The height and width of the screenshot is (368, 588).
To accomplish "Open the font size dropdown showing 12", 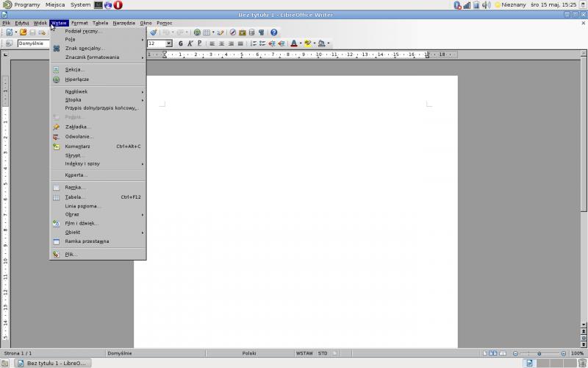I will point(169,43).
